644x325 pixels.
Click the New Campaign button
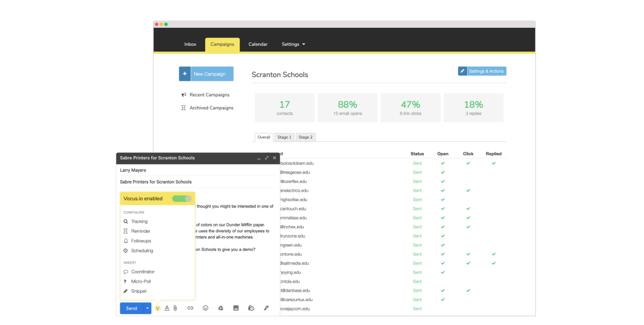click(x=207, y=74)
